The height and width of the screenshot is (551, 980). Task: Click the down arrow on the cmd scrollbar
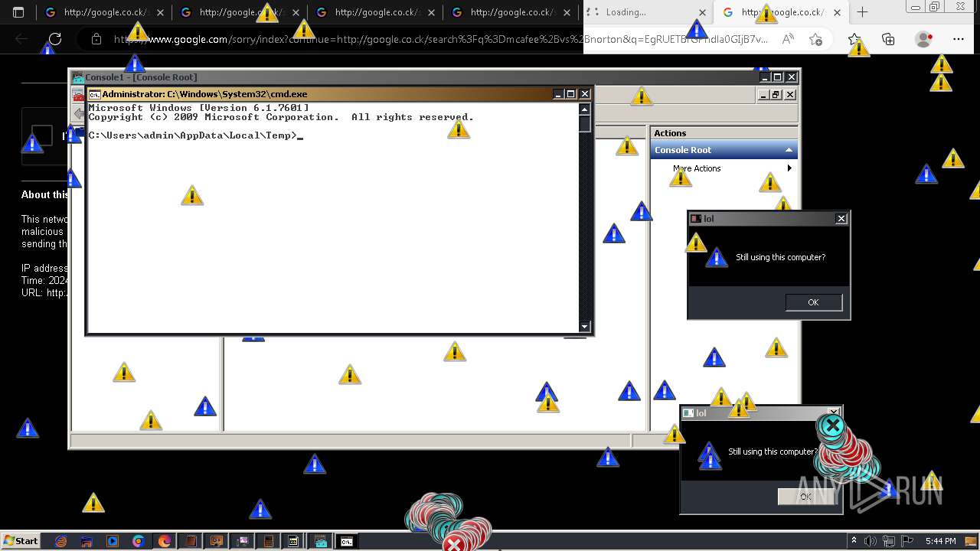coord(585,327)
